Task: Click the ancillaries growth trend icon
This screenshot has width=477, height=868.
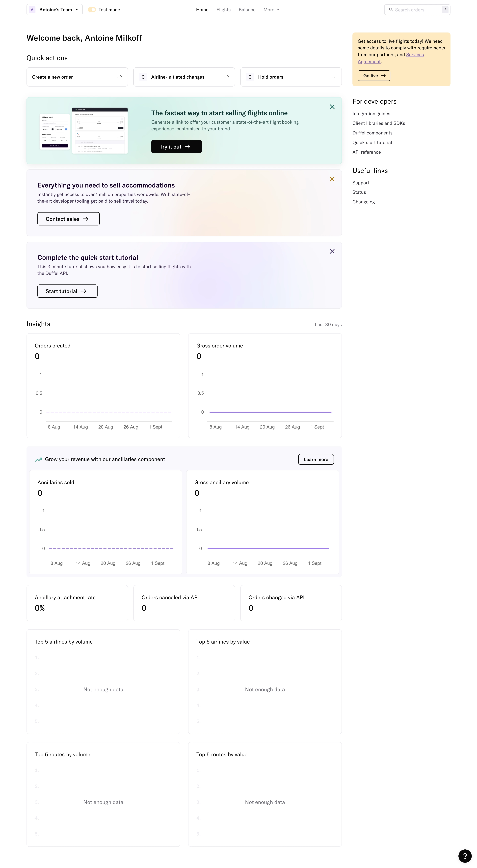Action: tap(38, 459)
